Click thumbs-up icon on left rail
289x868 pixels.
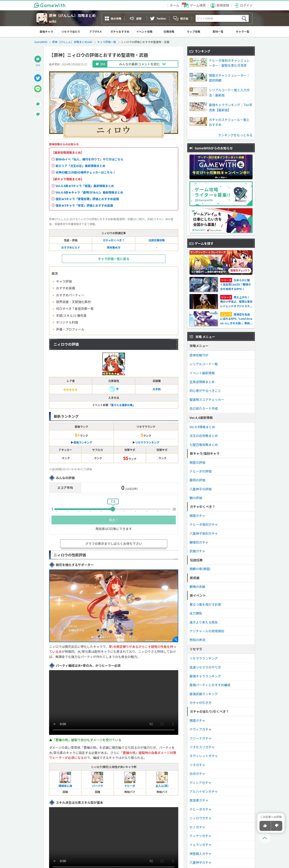[x=38, y=104]
